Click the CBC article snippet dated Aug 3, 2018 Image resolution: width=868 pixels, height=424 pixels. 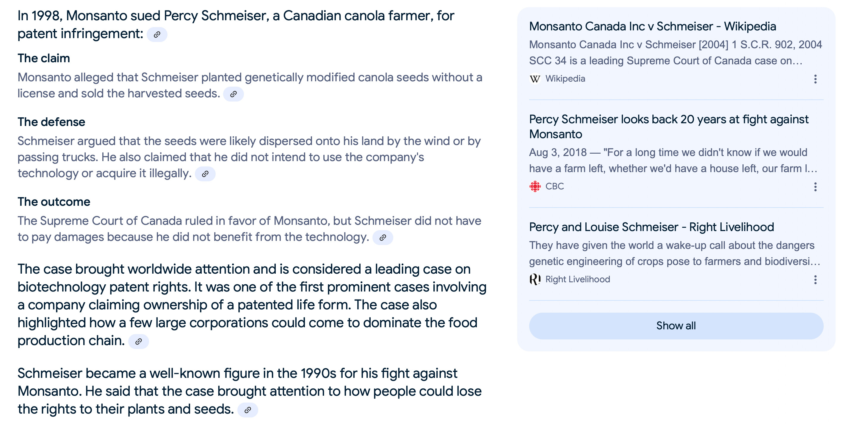click(673, 160)
